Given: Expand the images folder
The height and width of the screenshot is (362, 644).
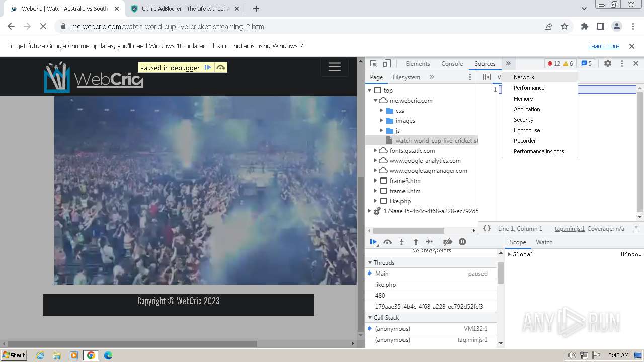Looking at the screenshot, I should pyautogui.click(x=381, y=121).
